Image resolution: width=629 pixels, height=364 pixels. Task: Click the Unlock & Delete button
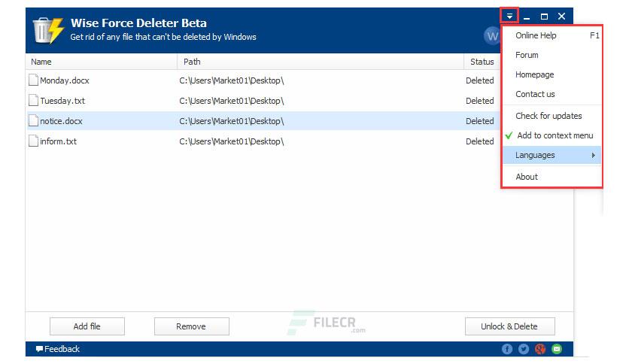click(509, 326)
